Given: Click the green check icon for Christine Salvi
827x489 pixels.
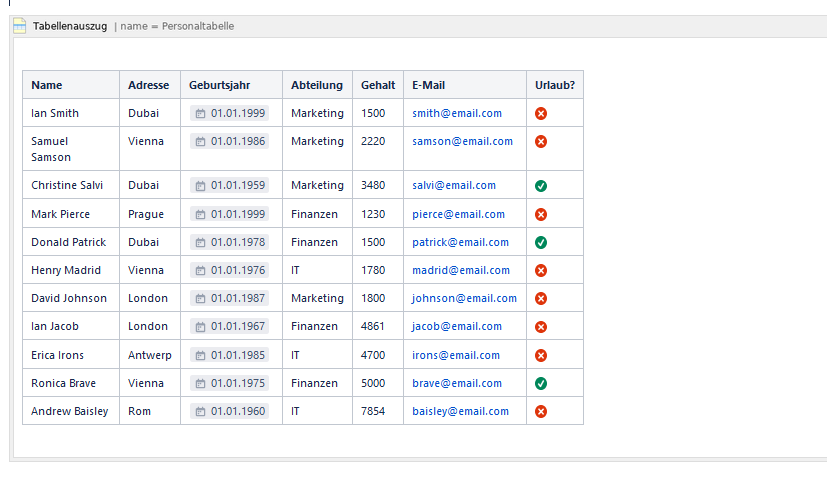Looking at the screenshot, I should coord(541,186).
